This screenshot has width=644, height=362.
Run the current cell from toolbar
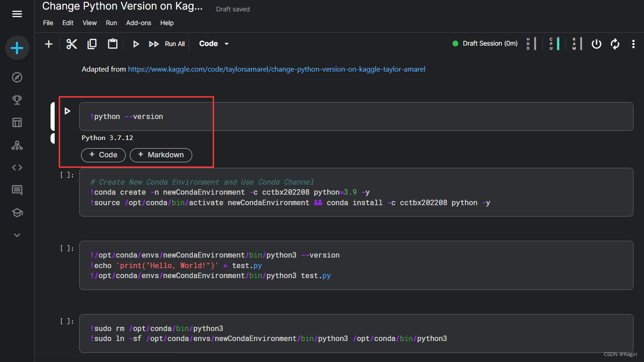point(136,44)
